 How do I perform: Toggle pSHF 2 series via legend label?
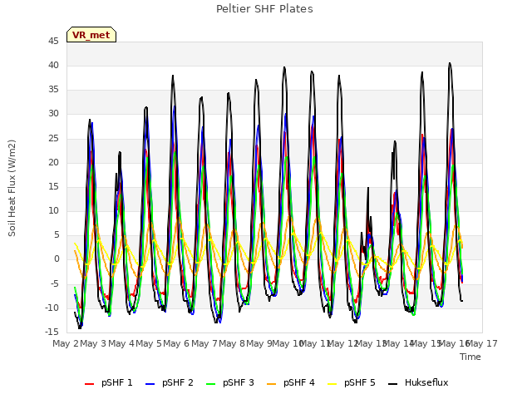178,382
